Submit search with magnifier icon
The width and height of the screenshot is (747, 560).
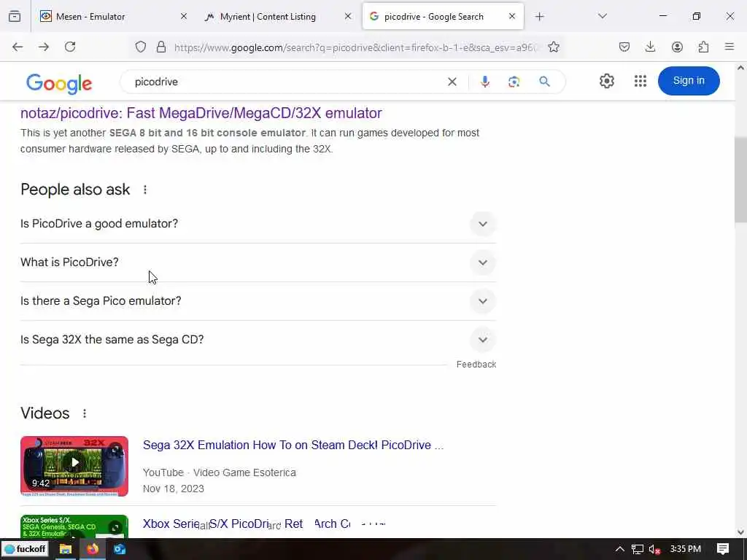544,82
